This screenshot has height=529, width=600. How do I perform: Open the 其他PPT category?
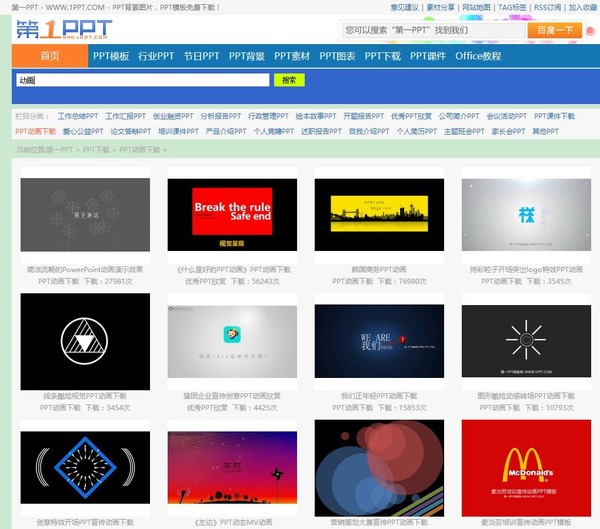tap(545, 131)
